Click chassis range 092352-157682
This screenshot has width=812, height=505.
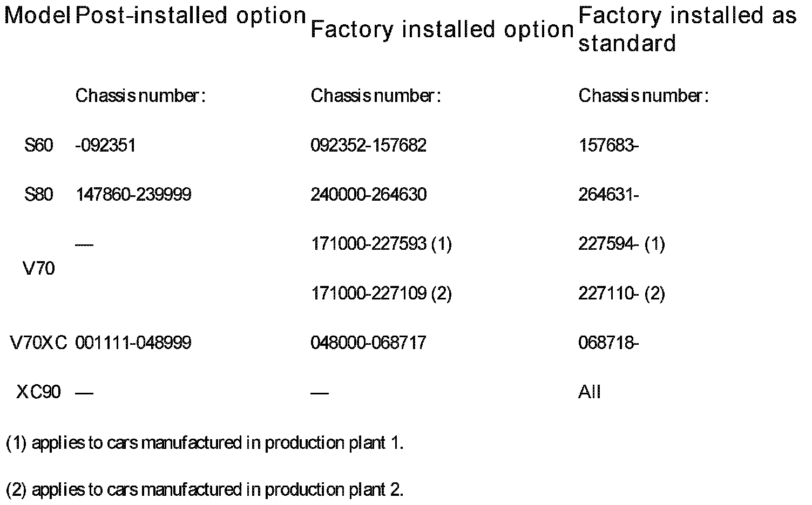coord(369,146)
